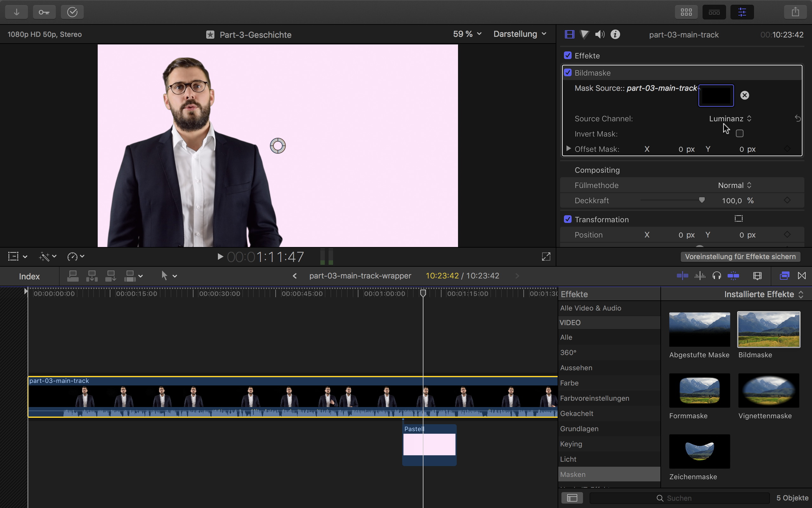Screen dimensions: 812x508
Task: Select the Vignettenmaske effect thumbnail
Action: tap(768, 391)
